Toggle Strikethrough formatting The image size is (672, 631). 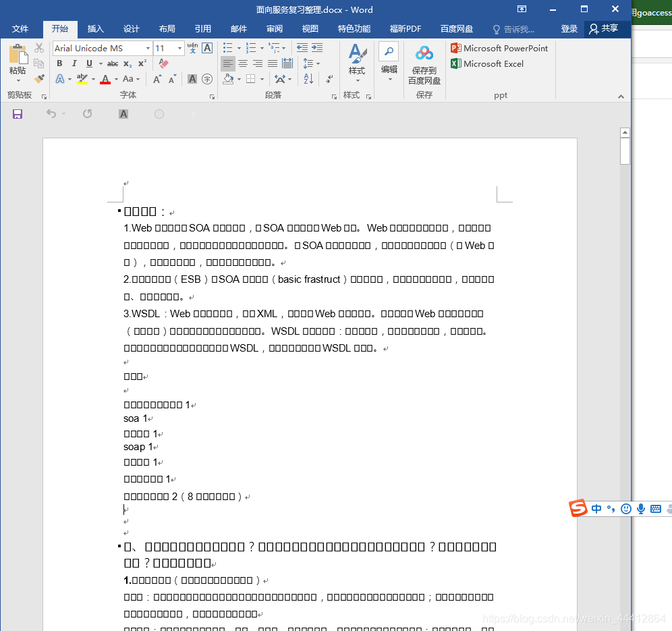coord(113,63)
